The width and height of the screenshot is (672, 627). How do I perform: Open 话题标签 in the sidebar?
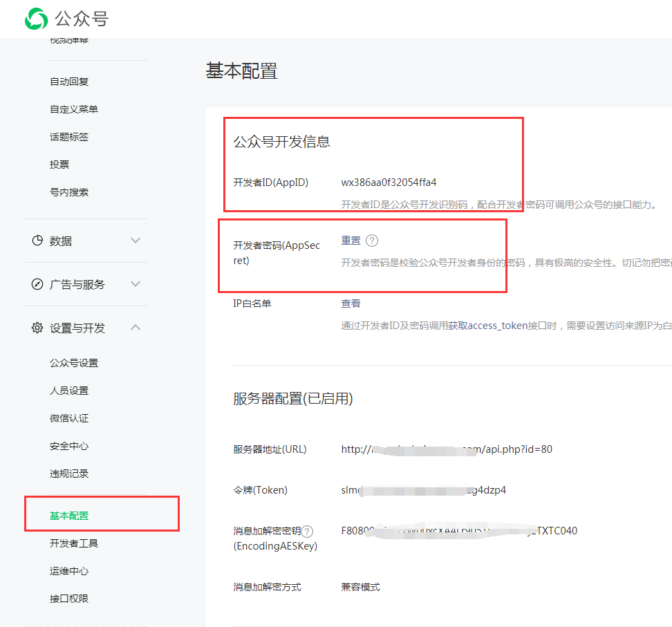click(69, 137)
